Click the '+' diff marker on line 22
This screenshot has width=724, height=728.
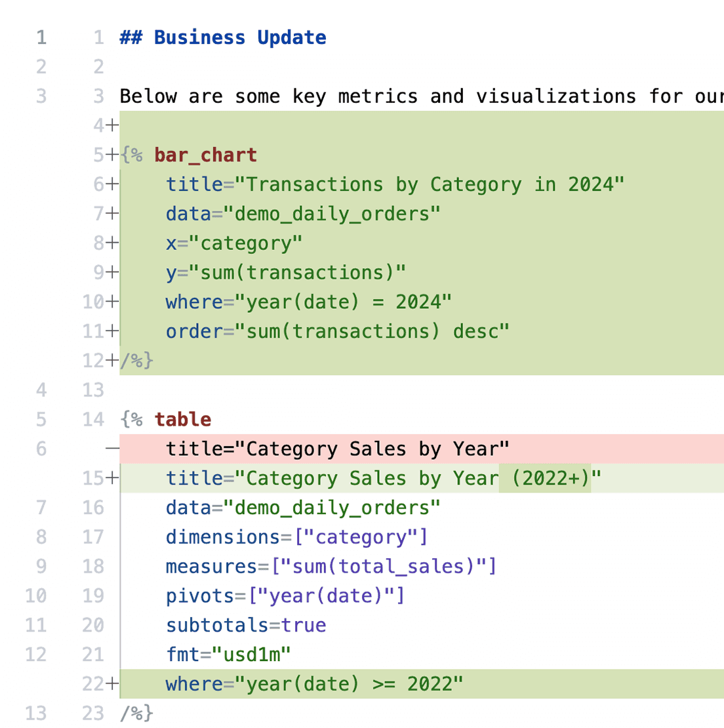tap(110, 683)
